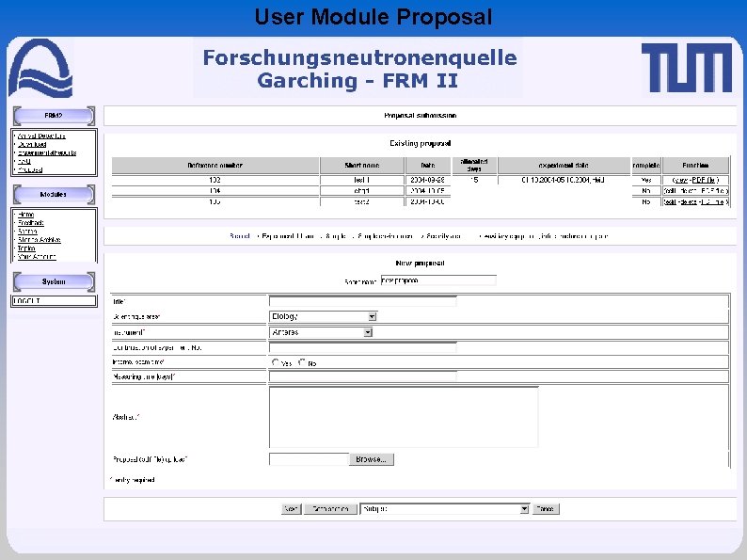Select Yes for internal radio option
This screenshot has width=747, height=560.
click(x=276, y=362)
